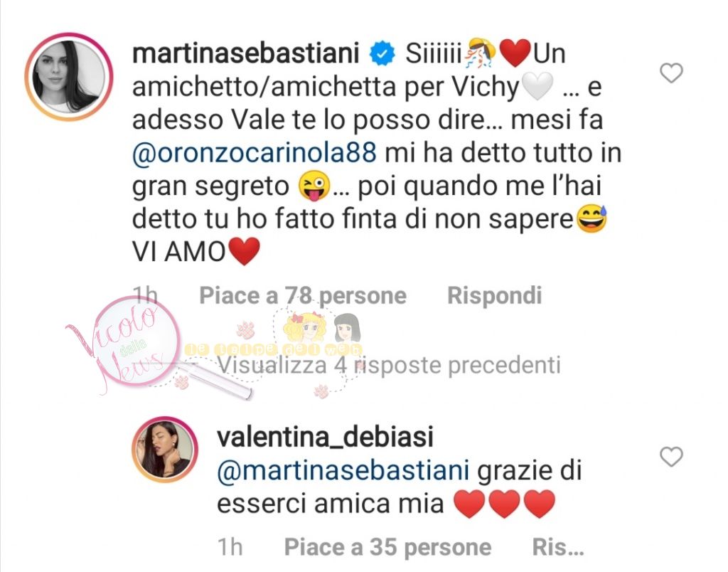Expand Visualizza 4 risposte precedenti
The image size is (728, 572).
pyautogui.click(x=389, y=365)
